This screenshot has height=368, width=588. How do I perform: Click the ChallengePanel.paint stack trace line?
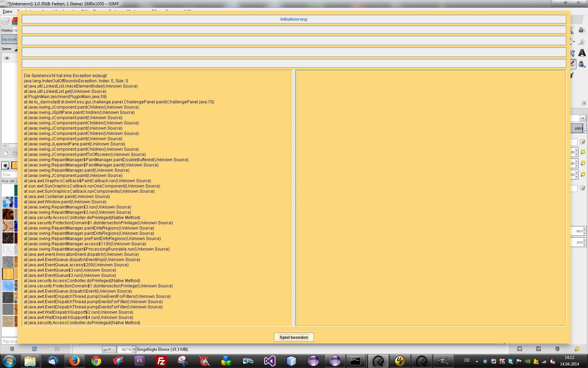[119, 102]
